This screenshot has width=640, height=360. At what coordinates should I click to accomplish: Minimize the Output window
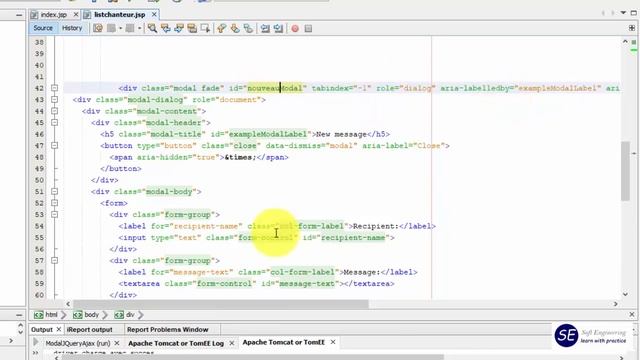(x=19, y=315)
